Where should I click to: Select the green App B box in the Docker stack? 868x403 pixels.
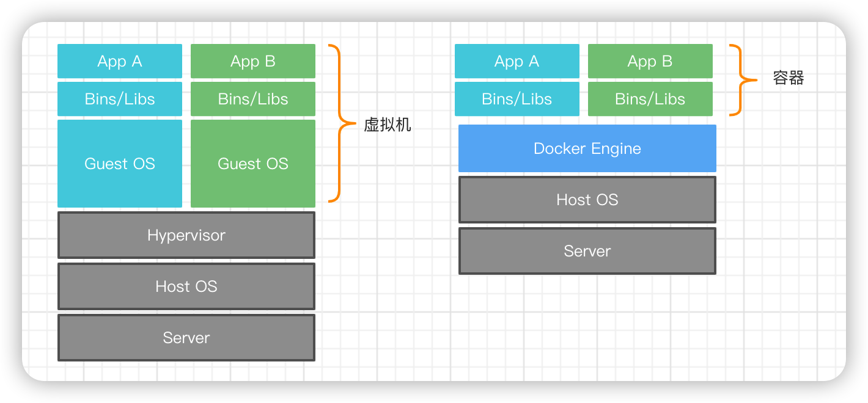(650, 61)
